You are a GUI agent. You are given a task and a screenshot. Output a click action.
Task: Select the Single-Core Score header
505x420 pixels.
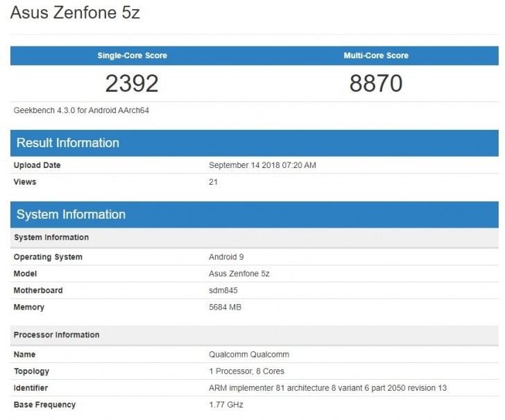click(132, 56)
